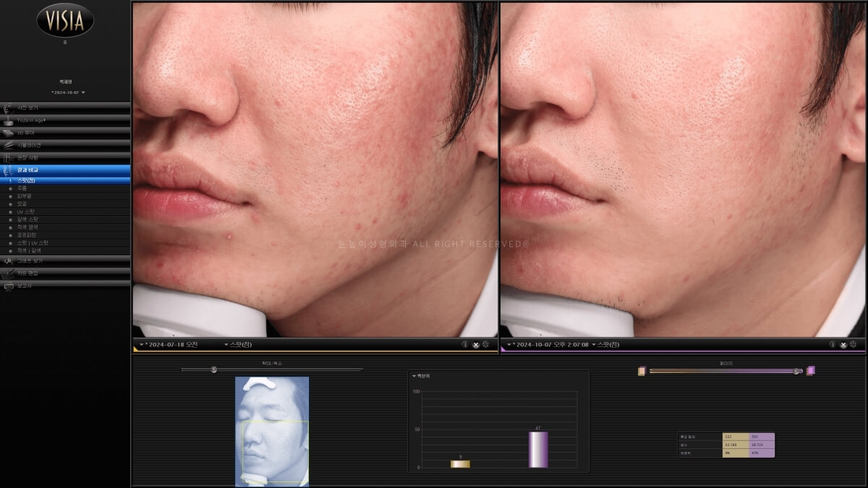
Task: Open the left photo date dropdown 2024-07-18
Action: coord(170,345)
